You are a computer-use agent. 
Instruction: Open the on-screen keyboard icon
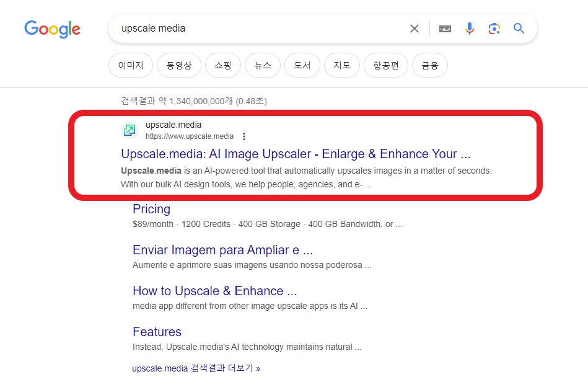point(445,29)
